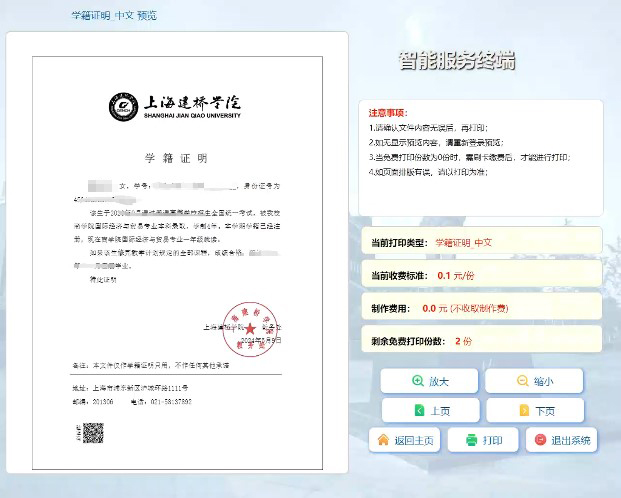Select the 学籍证明_中文 预览 title
Image resolution: width=621 pixels, height=498 pixels.
coord(114,16)
